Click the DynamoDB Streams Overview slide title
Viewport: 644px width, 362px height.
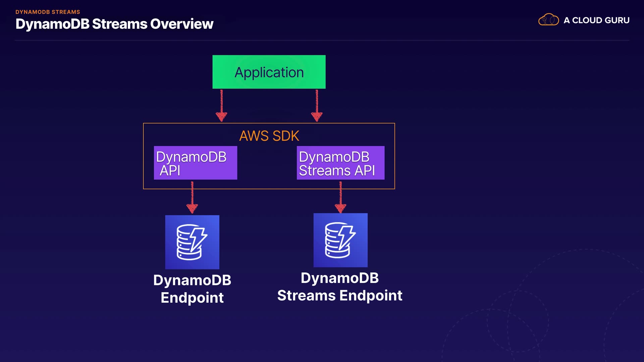click(x=114, y=24)
